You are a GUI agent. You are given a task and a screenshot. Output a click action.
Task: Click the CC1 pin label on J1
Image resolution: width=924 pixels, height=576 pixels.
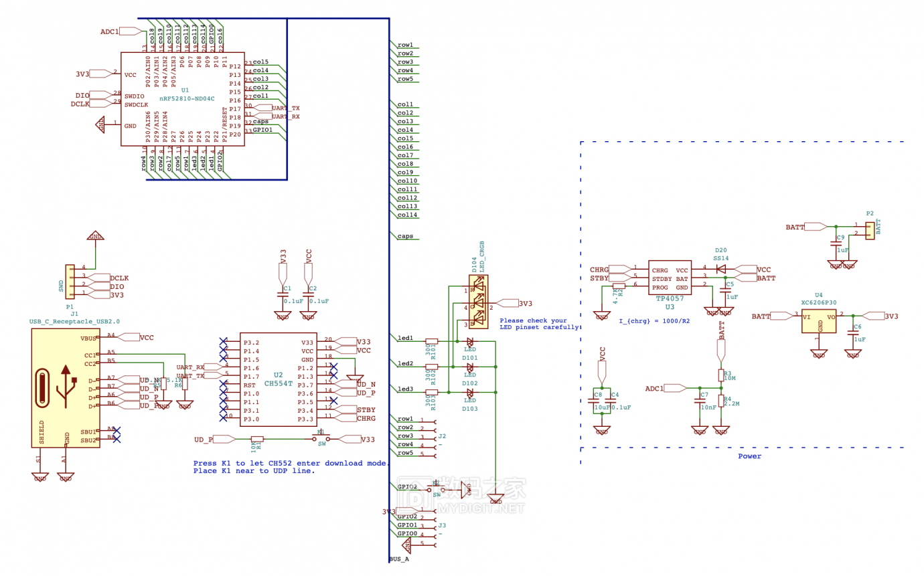click(90, 355)
